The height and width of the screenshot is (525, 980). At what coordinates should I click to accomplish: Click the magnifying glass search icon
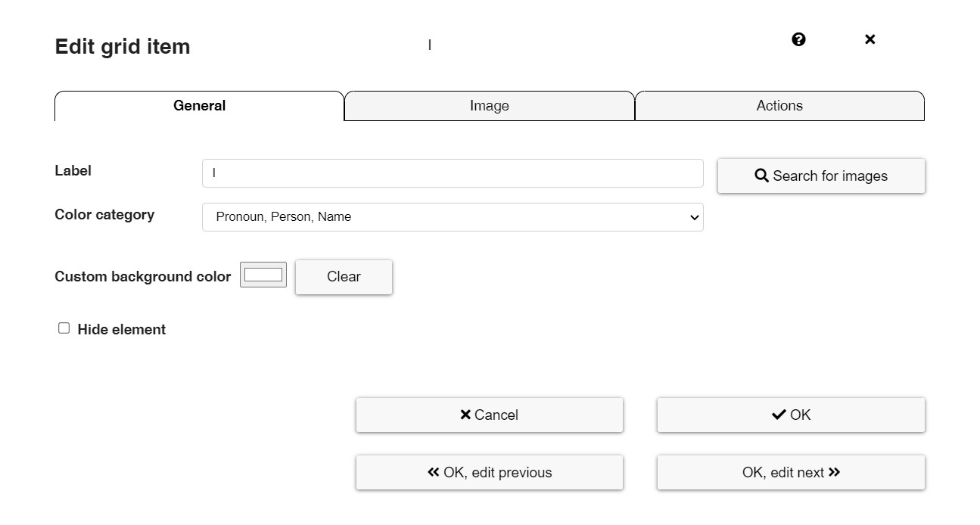tap(761, 175)
